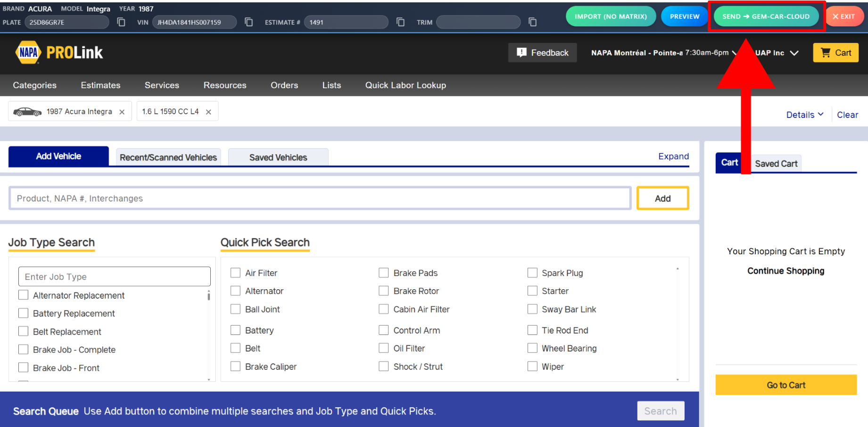Open the Cart button in the header

point(835,53)
